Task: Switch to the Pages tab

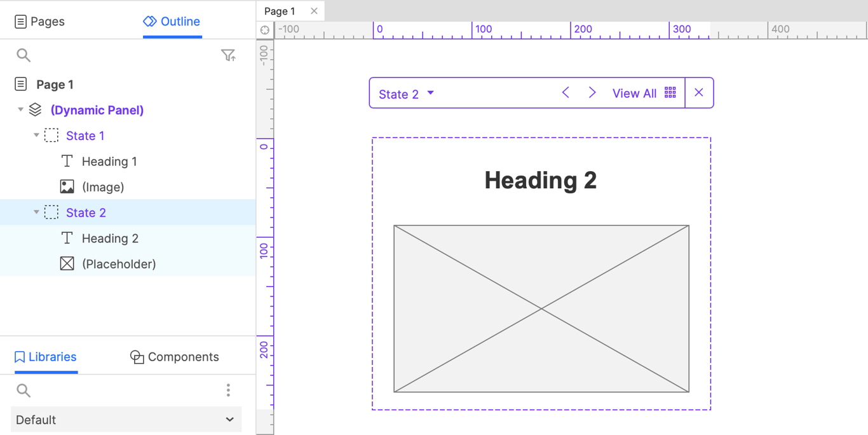Action: pyautogui.click(x=39, y=22)
